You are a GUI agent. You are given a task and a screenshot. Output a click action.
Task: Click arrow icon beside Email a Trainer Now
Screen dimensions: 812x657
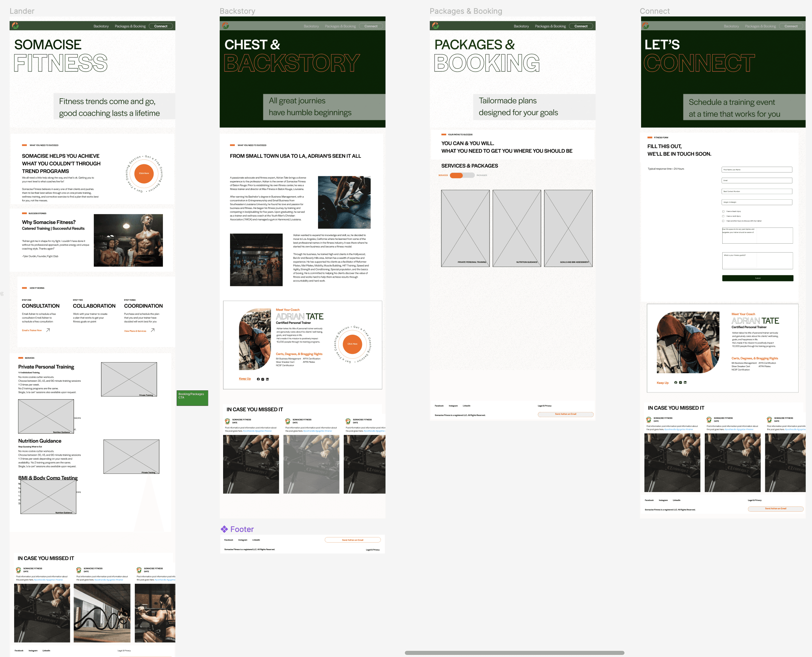[x=48, y=330]
